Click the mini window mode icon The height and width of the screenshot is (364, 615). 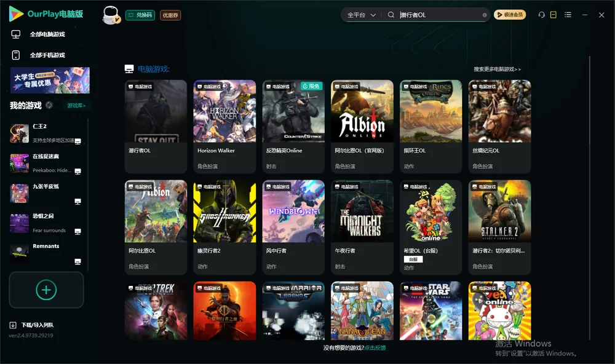tap(553, 15)
